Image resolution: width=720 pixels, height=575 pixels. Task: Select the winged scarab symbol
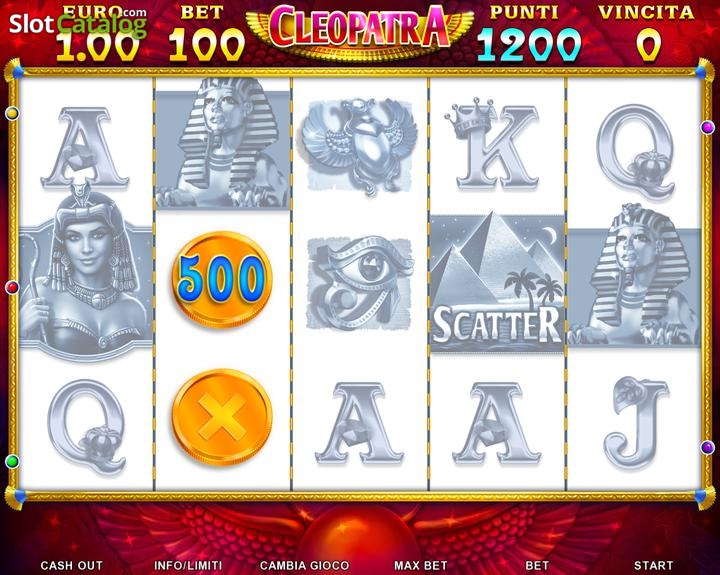click(360, 145)
